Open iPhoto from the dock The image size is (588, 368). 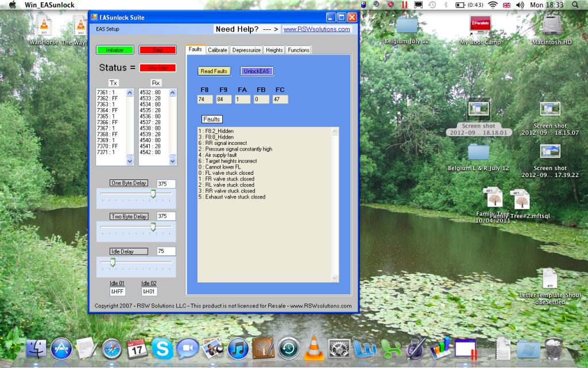(x=212, y=349)
